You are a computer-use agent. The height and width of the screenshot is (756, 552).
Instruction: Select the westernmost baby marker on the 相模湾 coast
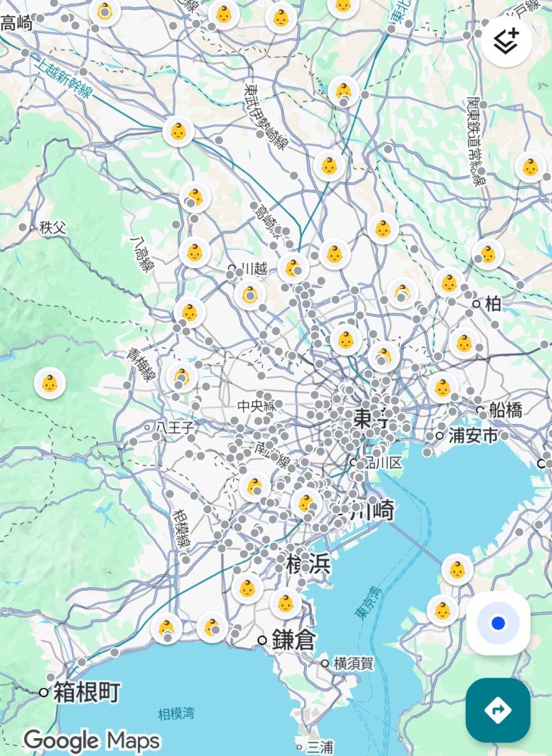click(x=167, y=628)
